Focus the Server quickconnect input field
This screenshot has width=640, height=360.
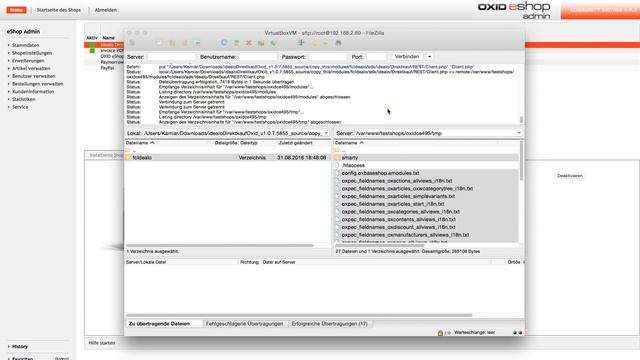click(x=171, y=57)
